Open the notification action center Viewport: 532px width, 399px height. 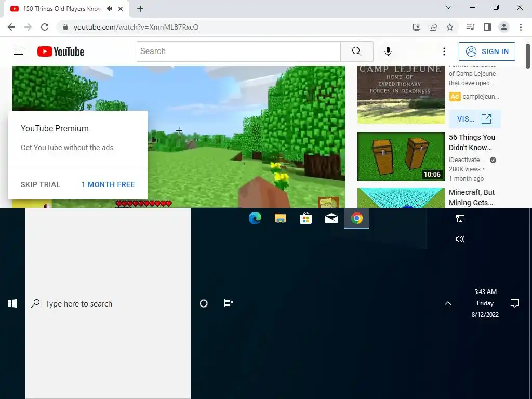click(x=515, y=303)
